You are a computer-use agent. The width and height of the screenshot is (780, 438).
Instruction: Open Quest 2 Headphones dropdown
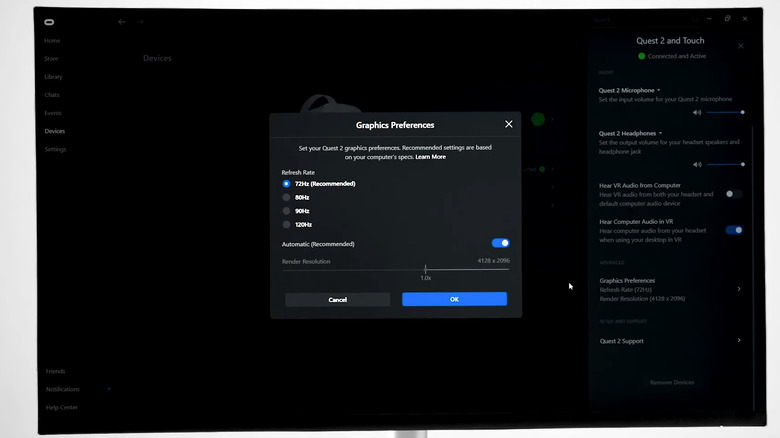click(630, 133)
